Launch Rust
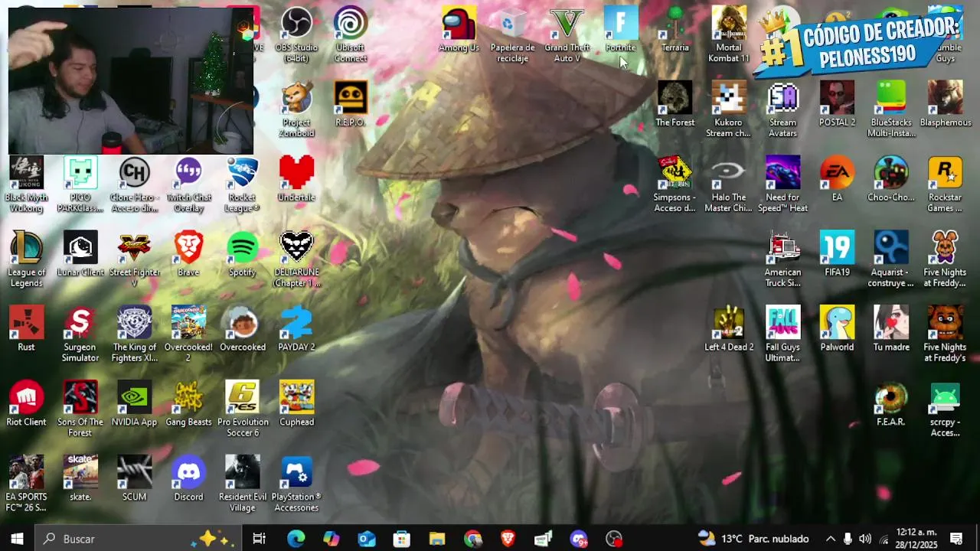The image size is (980, 551). (x=26, y=330)
